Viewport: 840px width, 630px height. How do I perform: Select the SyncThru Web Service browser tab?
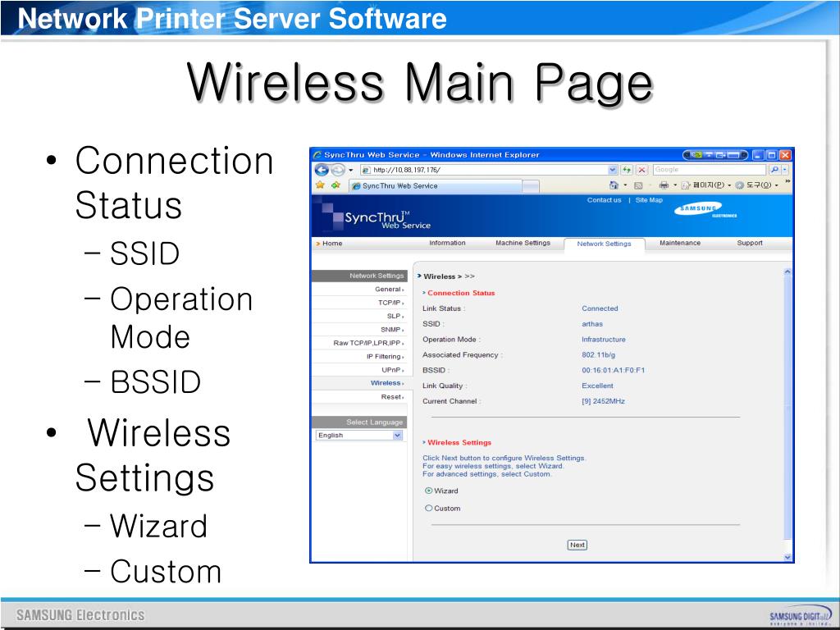pyautogui.click(x=435, y=186)
